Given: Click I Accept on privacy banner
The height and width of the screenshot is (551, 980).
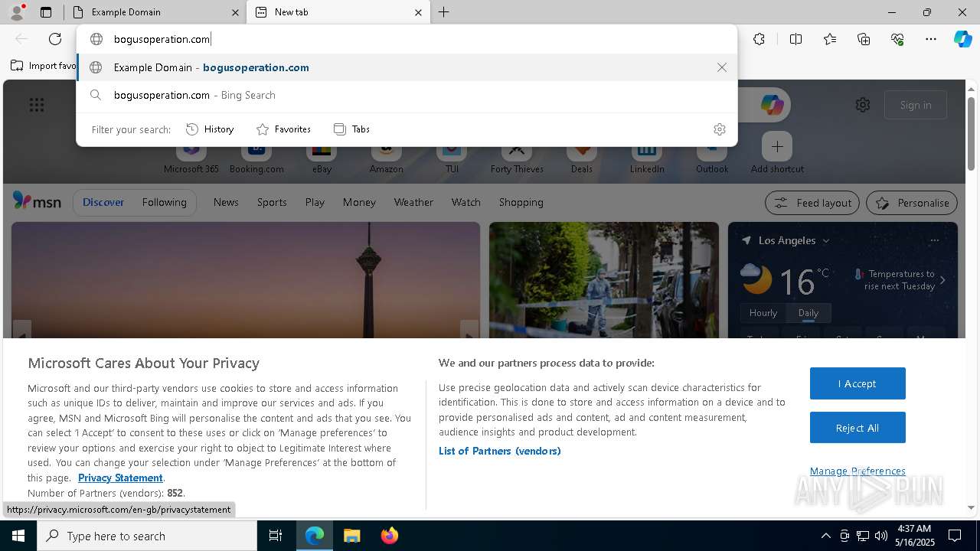Looking at the screenshot, I should click(857, 383).
